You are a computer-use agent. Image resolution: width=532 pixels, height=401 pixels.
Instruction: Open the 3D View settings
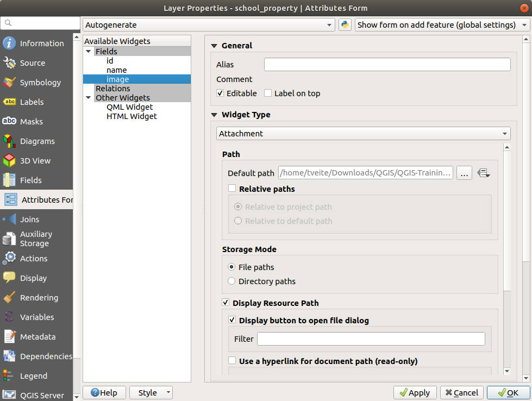point(35,161)
